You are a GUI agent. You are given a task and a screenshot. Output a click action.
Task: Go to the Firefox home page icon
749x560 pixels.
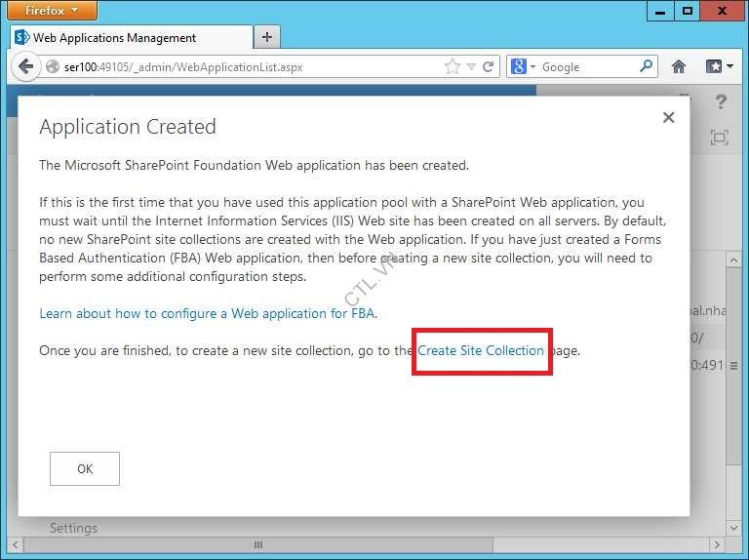point(679,67)
